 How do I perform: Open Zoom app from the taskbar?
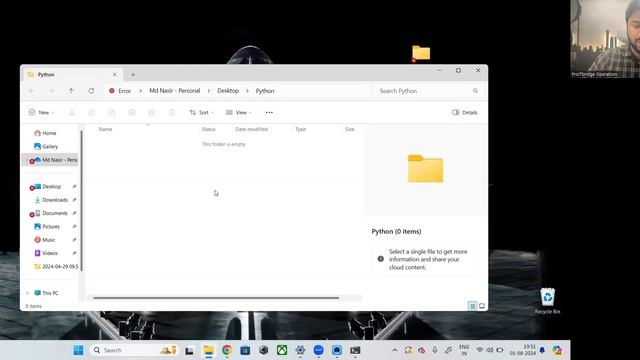click(318, 350)
